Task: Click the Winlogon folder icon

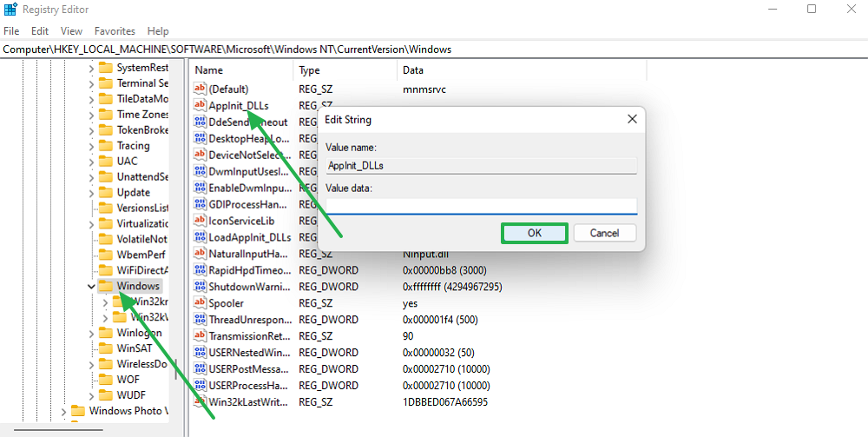Action: point(105,333)
